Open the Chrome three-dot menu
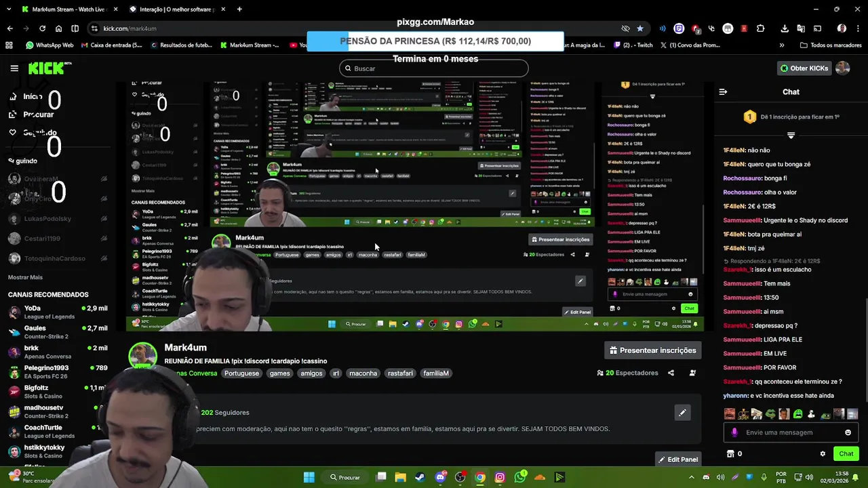 point(858,28)
